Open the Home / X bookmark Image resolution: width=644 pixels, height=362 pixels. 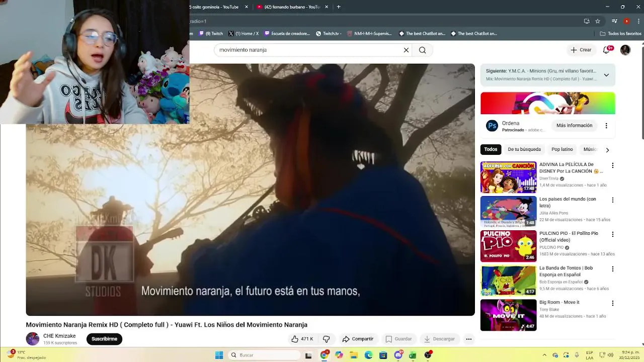(x=244, y=34)
